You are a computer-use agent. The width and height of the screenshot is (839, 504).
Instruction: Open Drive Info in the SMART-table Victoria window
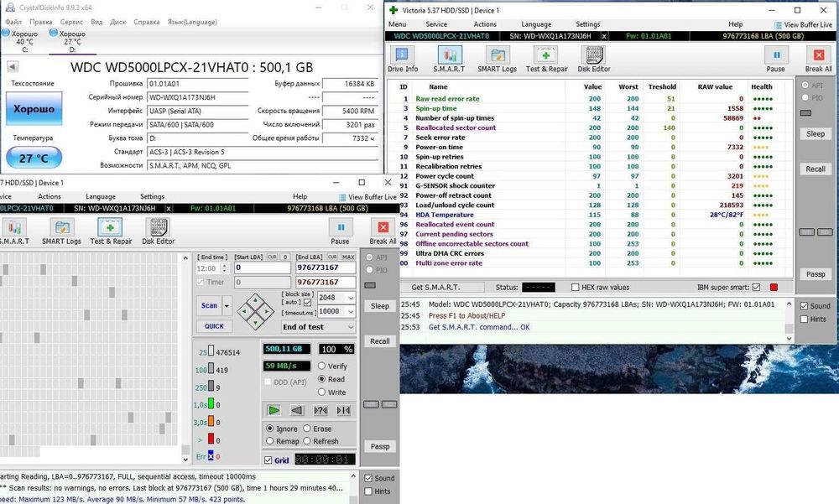coord(403,59)
